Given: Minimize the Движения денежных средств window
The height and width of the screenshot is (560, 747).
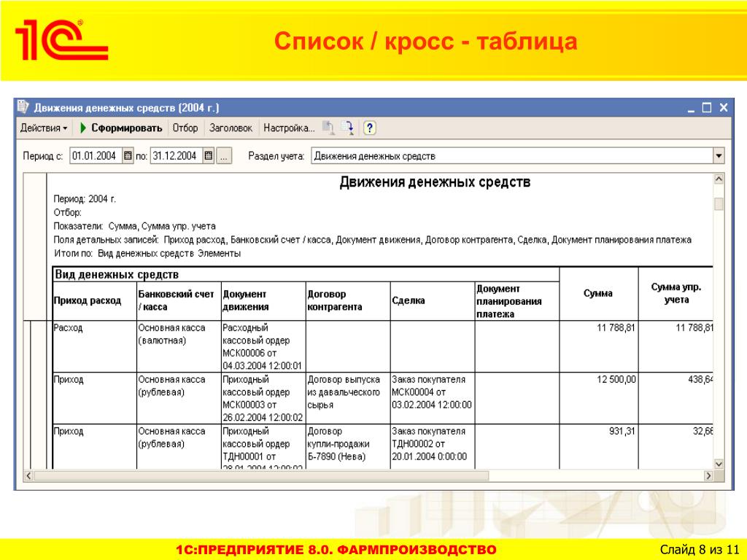Looking at the screenshot, I should click(x=692, y=108).
